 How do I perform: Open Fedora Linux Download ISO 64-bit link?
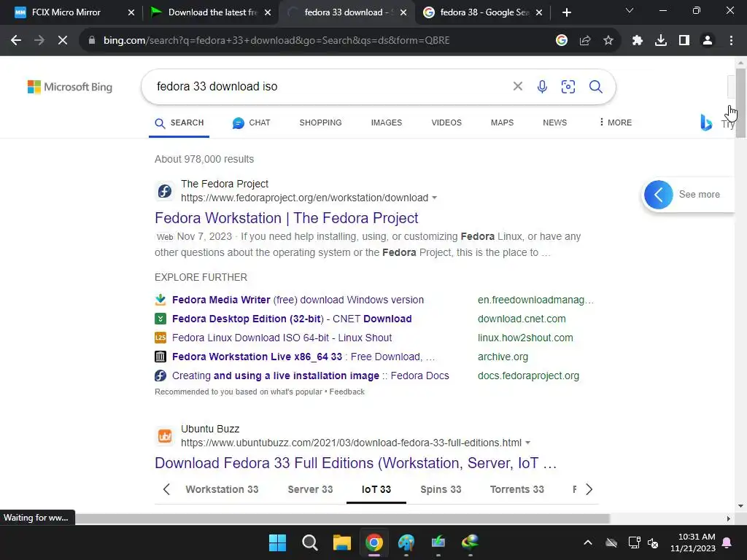[282, 338]
